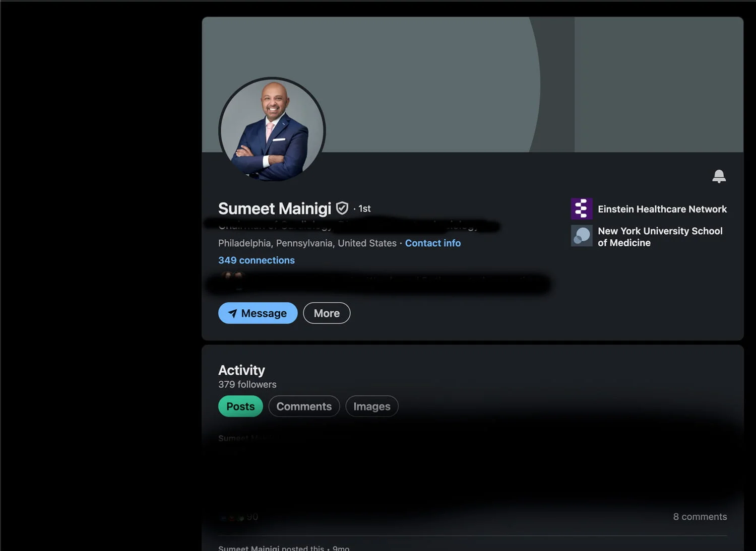756x551 pixels.
Task: Click the Sumeet Mainigi profile name heading
Action: click(x=274, y=209)
